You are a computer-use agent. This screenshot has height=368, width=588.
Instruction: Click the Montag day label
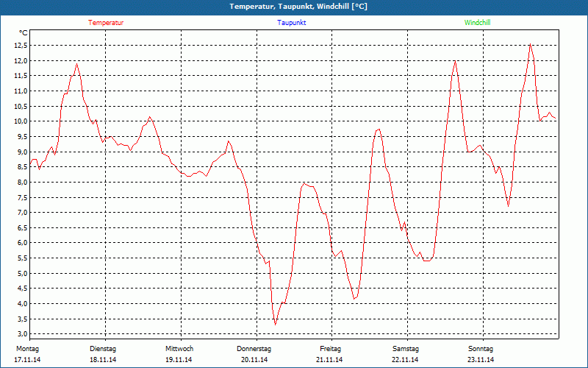pos(27,349)
